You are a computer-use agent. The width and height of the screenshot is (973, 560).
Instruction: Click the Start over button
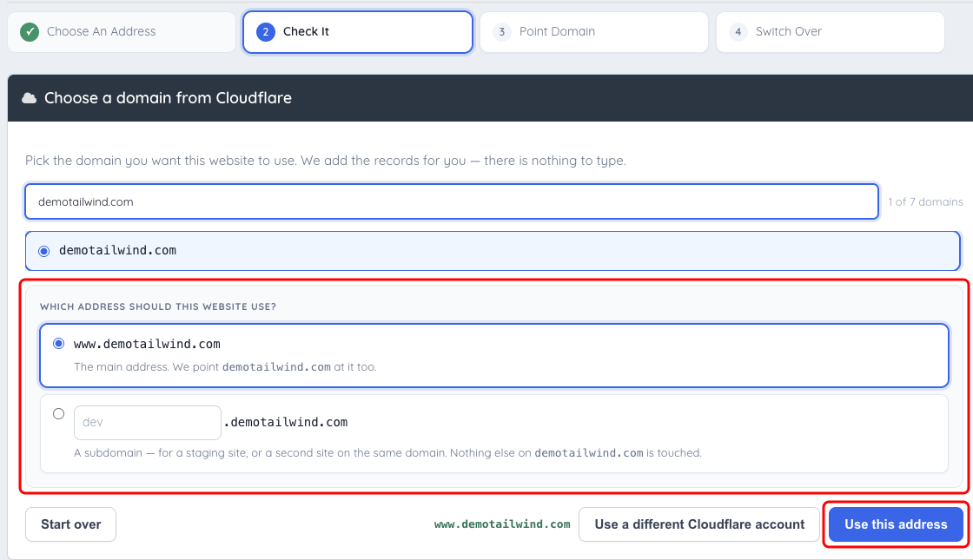[70, 524]
